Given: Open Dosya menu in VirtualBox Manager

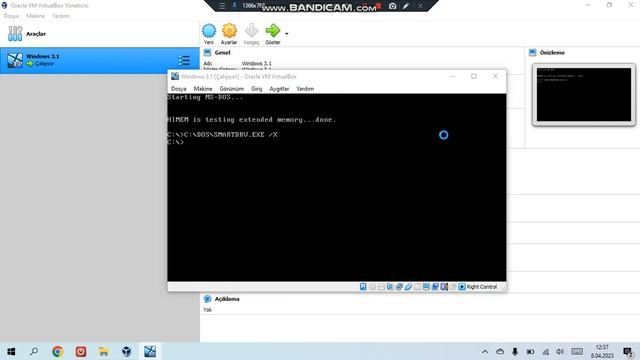Looking at the screenshot, I should coord(11,16).
